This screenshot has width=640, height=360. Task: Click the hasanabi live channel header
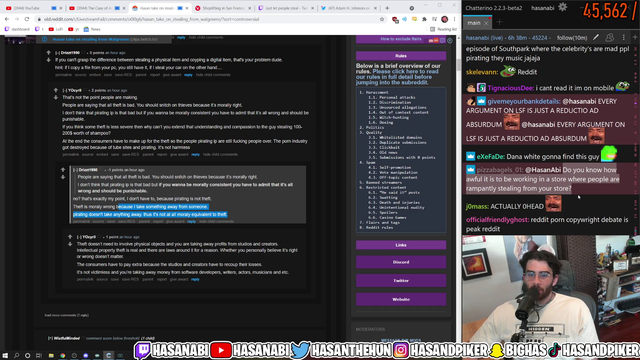pos(507,38)
